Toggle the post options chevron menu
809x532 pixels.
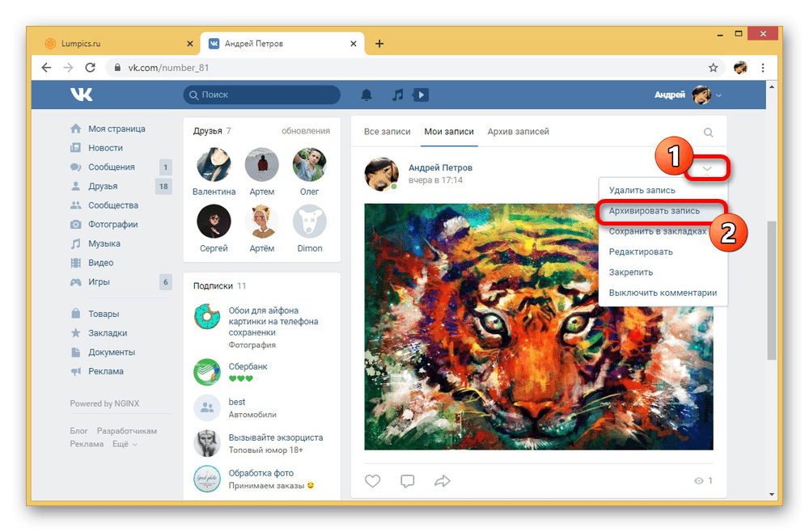[x=707, y=168]
